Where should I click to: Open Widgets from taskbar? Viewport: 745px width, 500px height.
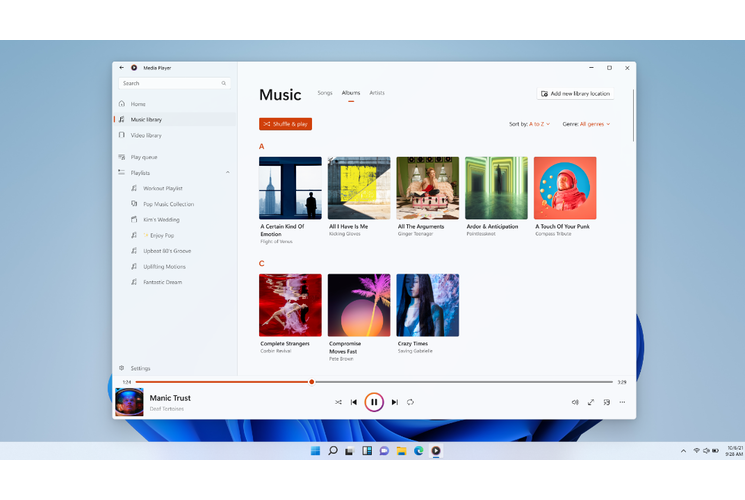(x=367, y=451)
